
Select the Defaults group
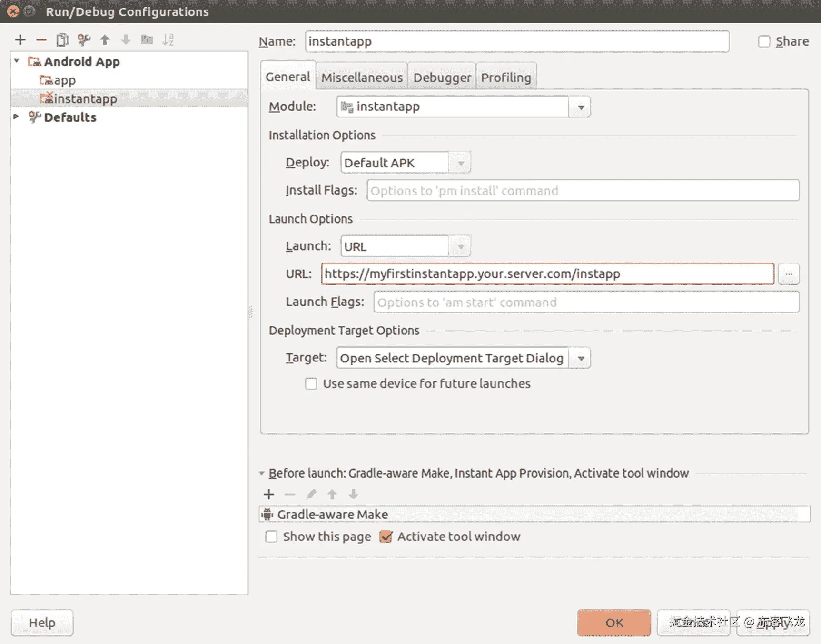[x=129, y=117]
